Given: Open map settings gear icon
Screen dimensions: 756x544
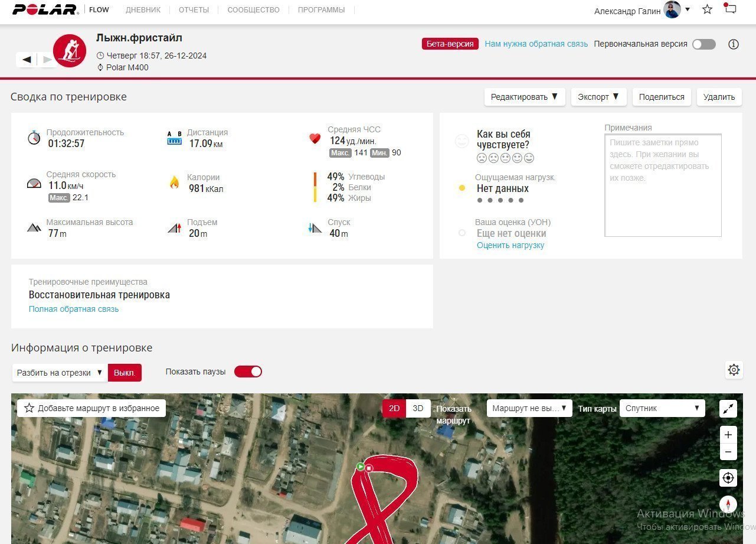Looking at the screenshot, I should pyautogui.click(x=734, y=370).
